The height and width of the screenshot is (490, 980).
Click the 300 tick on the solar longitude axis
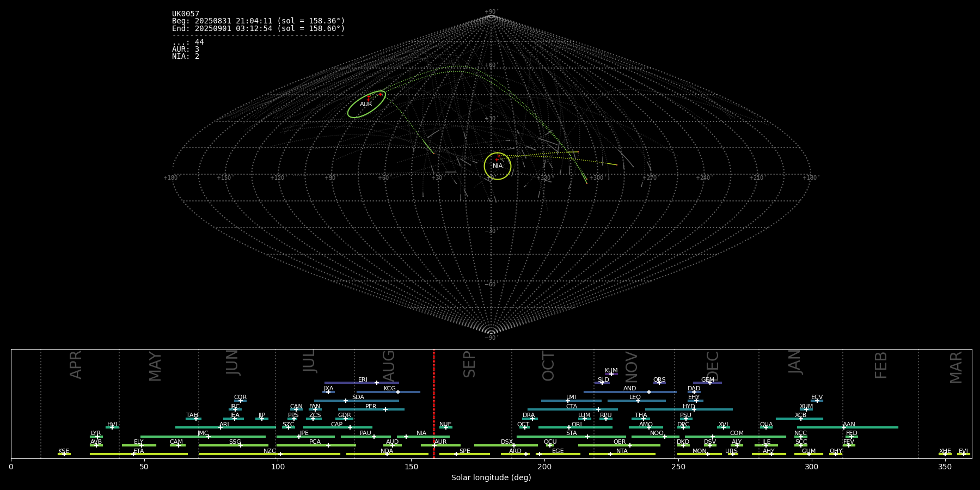pyautogui.click(x=811, y=467)
